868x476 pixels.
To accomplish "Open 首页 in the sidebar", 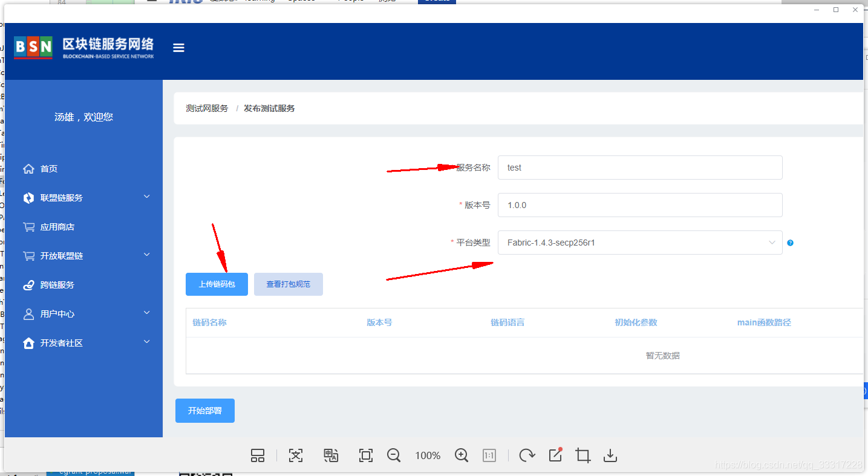I will 49,169.
